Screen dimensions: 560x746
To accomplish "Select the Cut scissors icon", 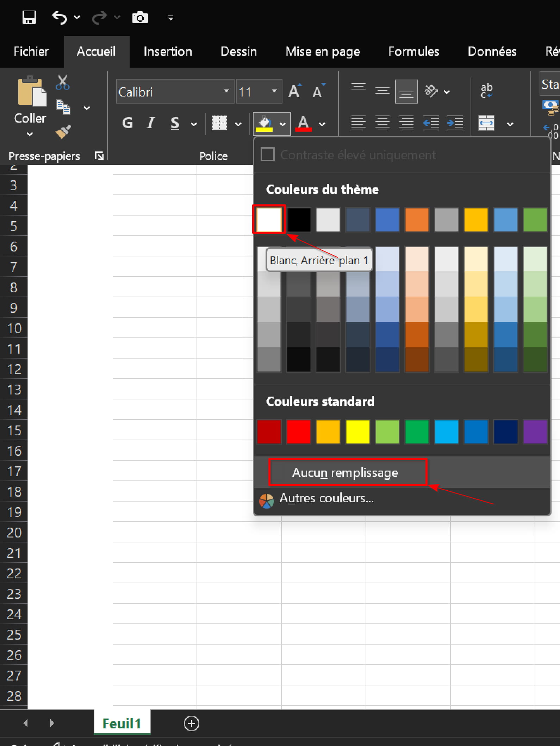I will [63, 83].
